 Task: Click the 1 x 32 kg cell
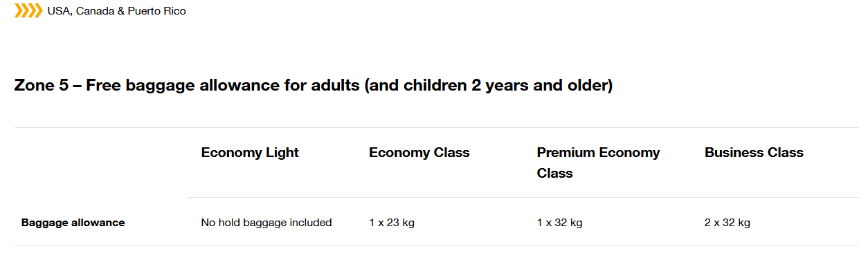click(x=559, y=223)
